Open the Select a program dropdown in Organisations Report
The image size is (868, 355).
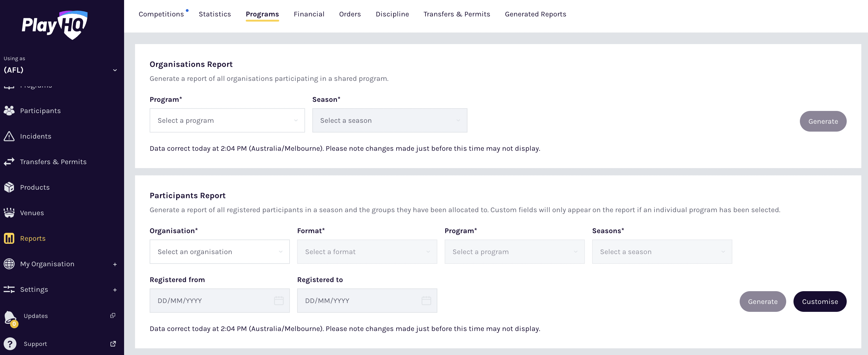pos(227,120)
